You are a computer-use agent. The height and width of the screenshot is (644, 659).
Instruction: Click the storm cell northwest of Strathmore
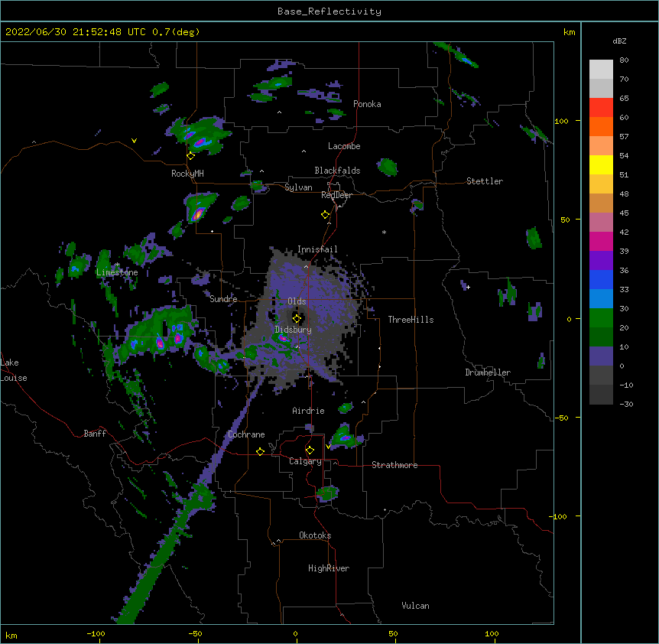click(345, 437)
